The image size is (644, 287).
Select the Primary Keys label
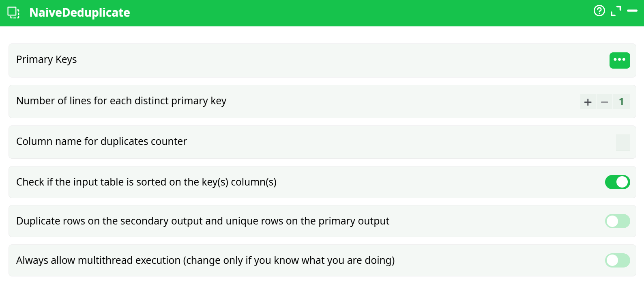(x=46, y=60)
